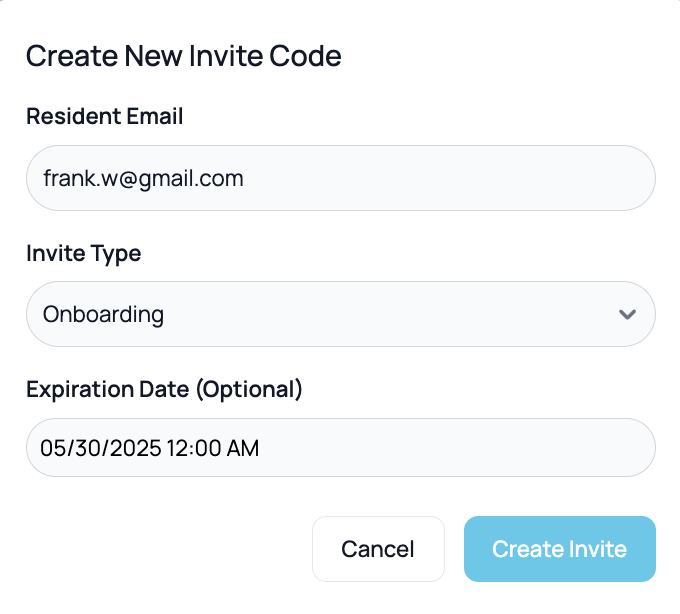Select the year "2025" in expiration date
The image size is (680, 614).
[x=125, y=448]
